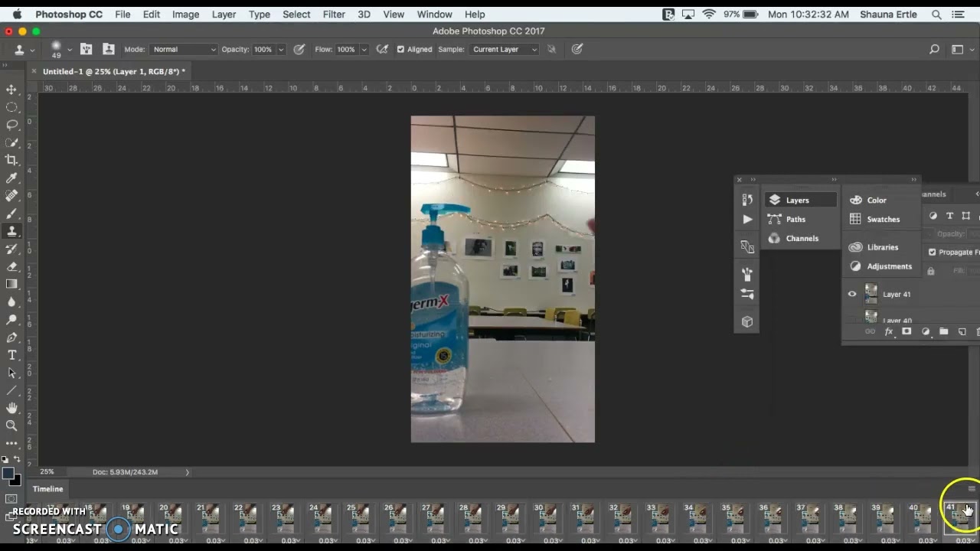Viewport: 980px width, 551px height.
Task: Create a new group folder
Action: pyautogui.click(x=944, y=331)
